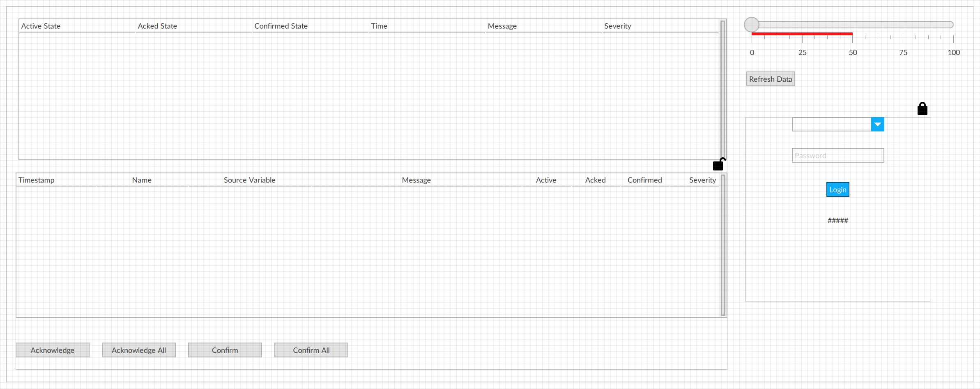Click the Refresh Data button
The width and height of the screenshot is (980, 389).
(770, 79)
